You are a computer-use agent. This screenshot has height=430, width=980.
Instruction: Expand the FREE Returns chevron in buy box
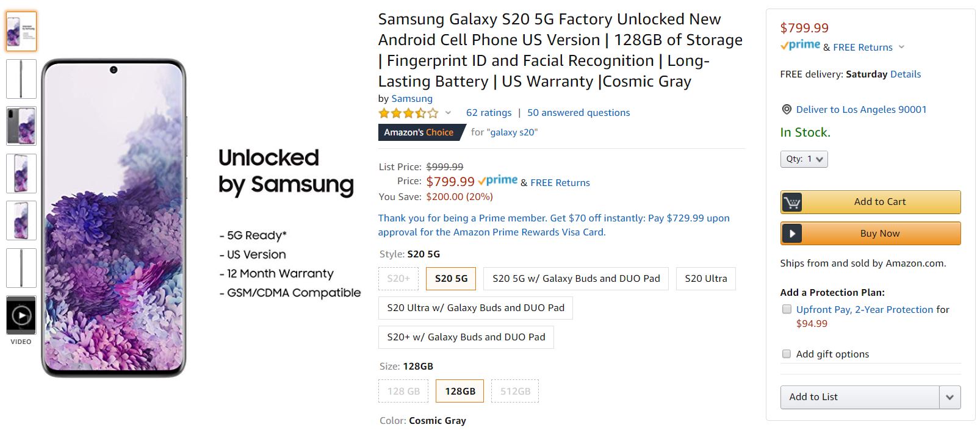tap(901, 47)
